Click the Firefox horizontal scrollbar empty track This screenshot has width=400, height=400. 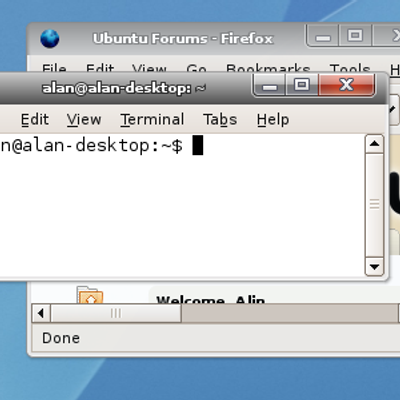click(x=290, y=313)
